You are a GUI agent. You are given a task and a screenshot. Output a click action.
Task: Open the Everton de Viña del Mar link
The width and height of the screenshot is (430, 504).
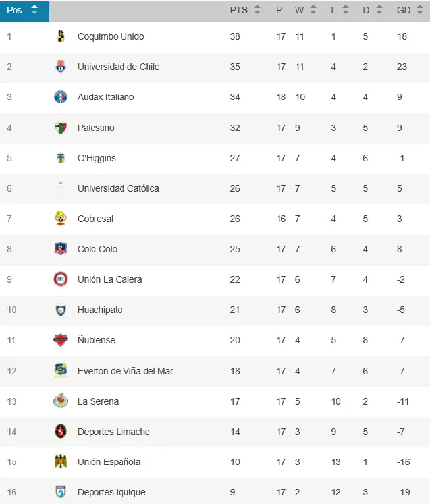click(x=125, y=371)
